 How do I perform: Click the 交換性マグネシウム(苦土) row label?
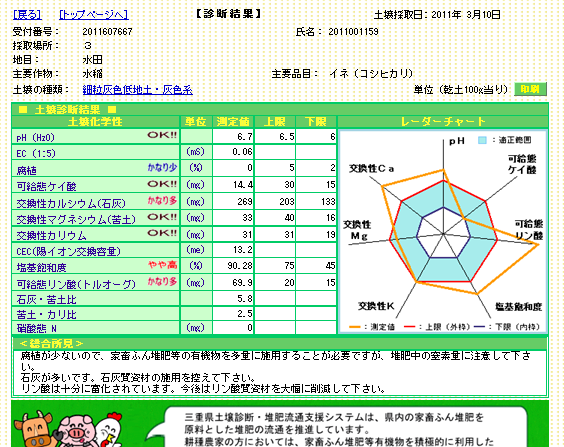76,219
